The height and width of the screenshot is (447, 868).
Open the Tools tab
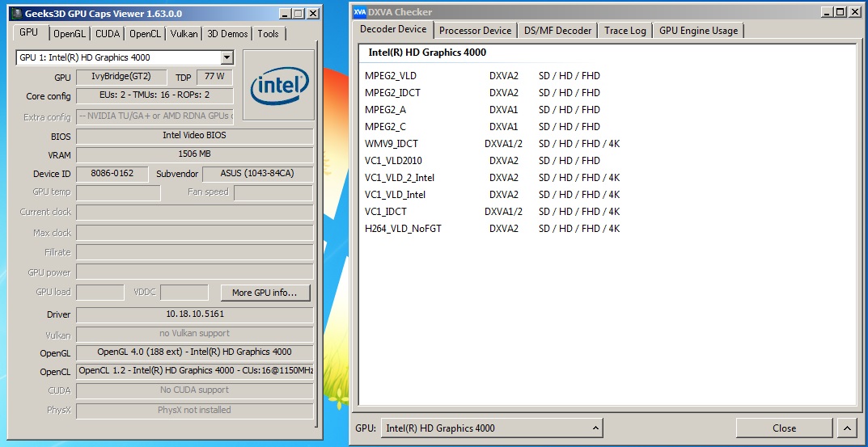tap(269, 34)
